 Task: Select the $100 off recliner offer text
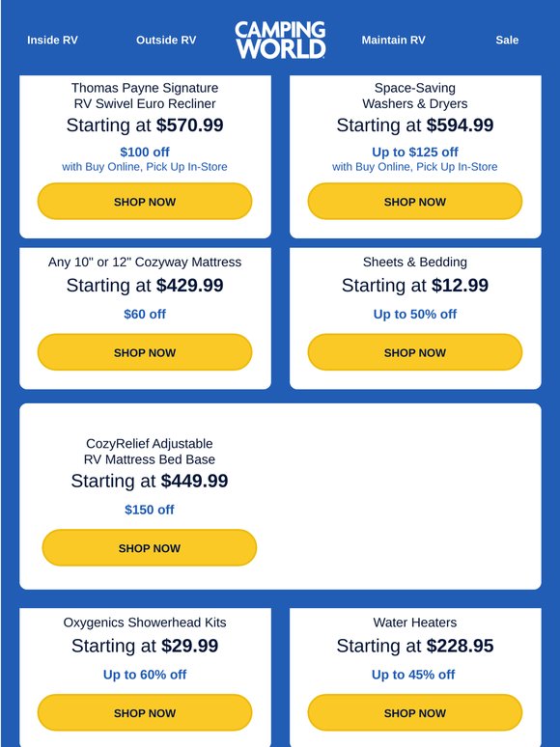point(145,152)
